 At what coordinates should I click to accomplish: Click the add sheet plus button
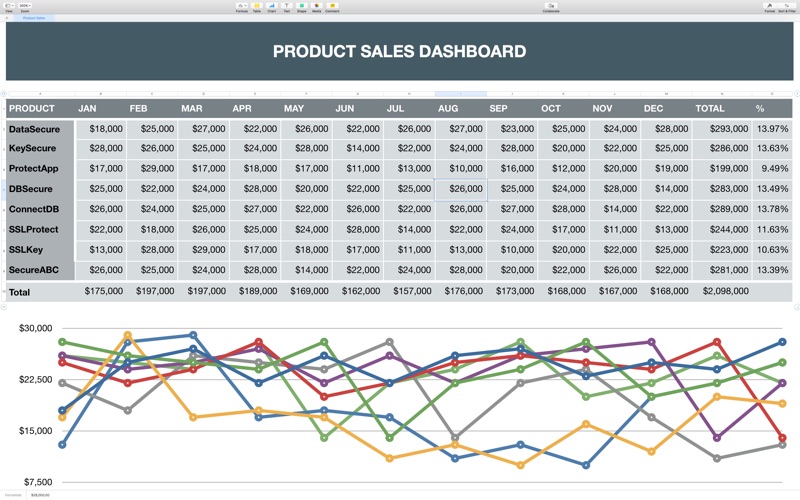click(7, 18)
